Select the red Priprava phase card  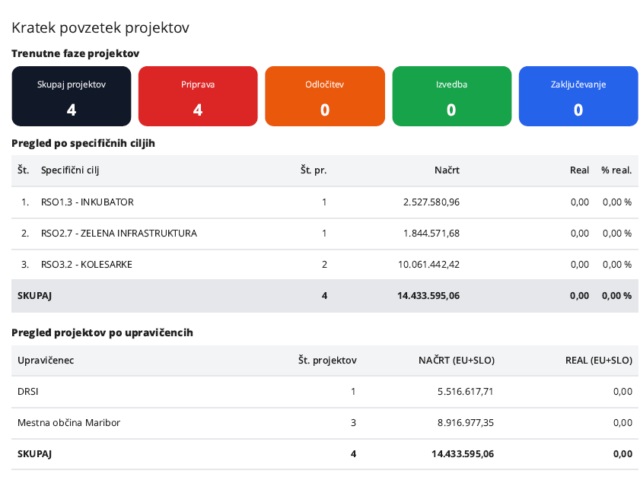pyautogui.click(x=198, y=96)
